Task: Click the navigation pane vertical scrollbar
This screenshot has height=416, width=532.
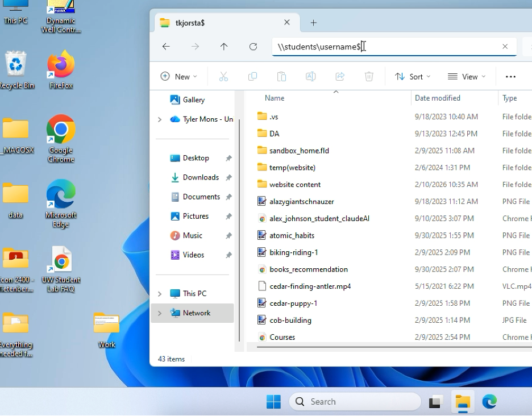Action: point(239,231)
